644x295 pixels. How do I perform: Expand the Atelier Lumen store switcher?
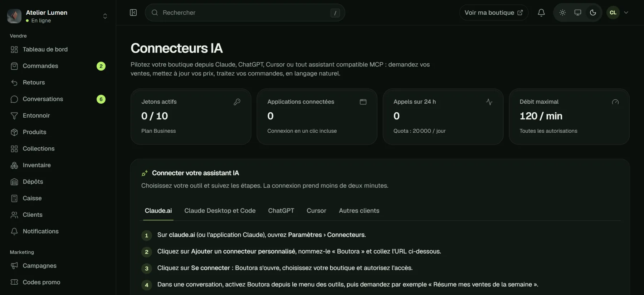[105, 16]
